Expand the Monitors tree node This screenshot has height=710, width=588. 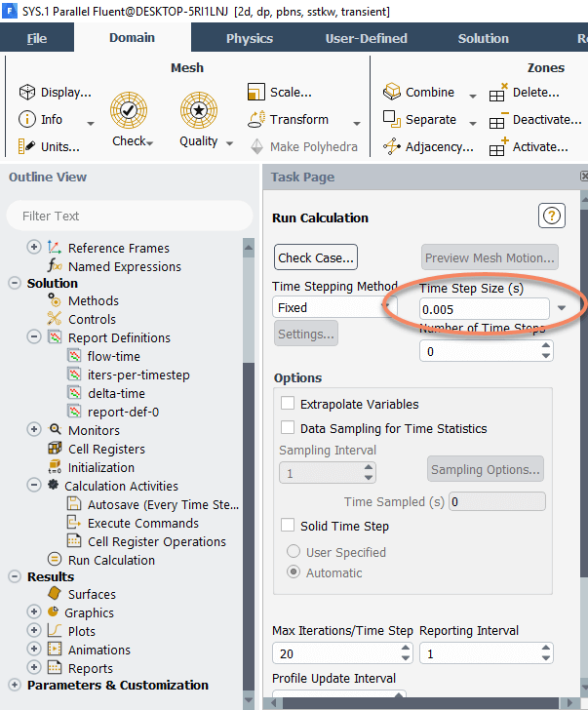click(34, 429)
